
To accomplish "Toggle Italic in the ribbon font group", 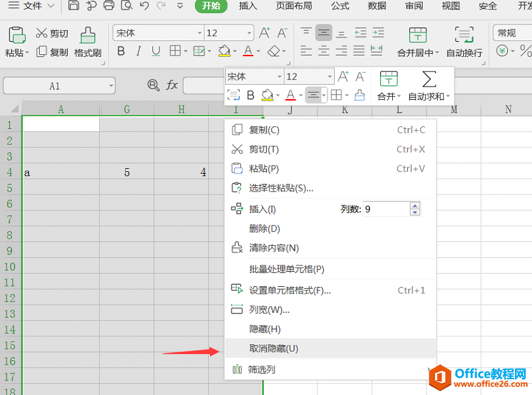I will point(139,51).
